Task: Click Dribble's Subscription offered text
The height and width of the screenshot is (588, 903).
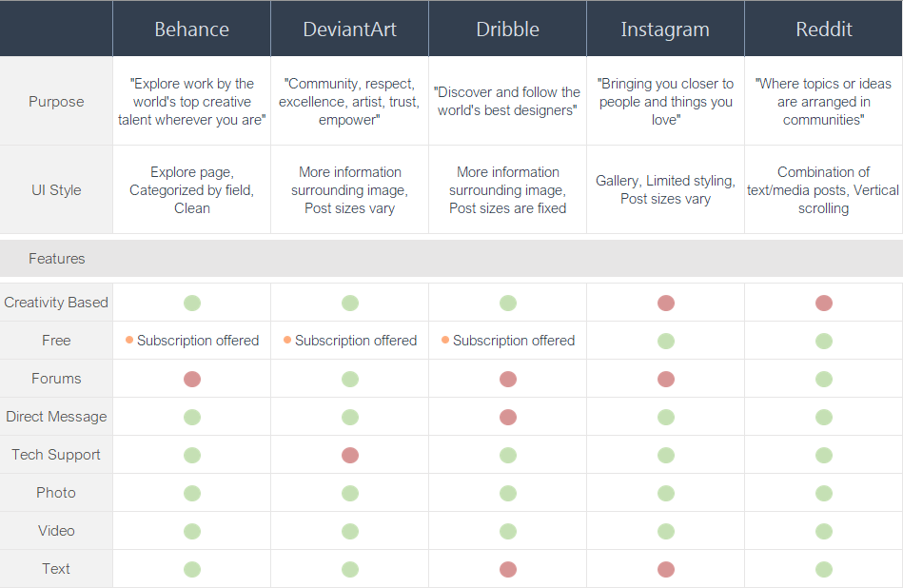Action: point(514,341)
